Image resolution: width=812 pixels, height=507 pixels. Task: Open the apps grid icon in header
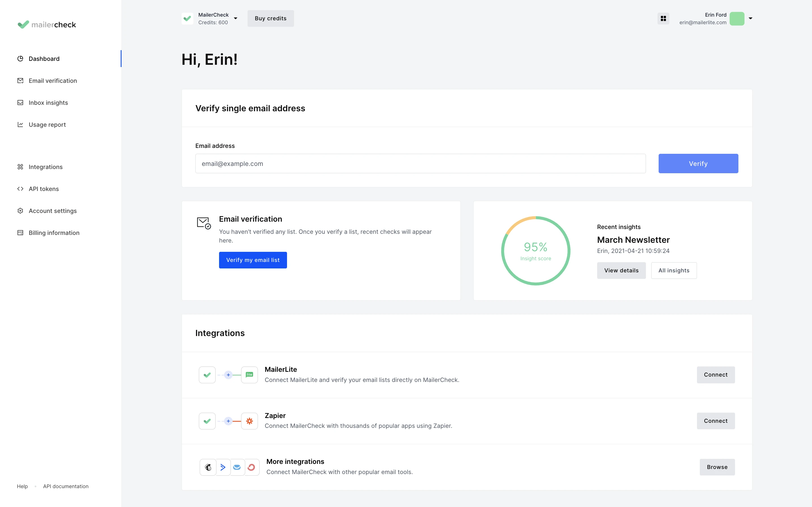pos(663,18)
